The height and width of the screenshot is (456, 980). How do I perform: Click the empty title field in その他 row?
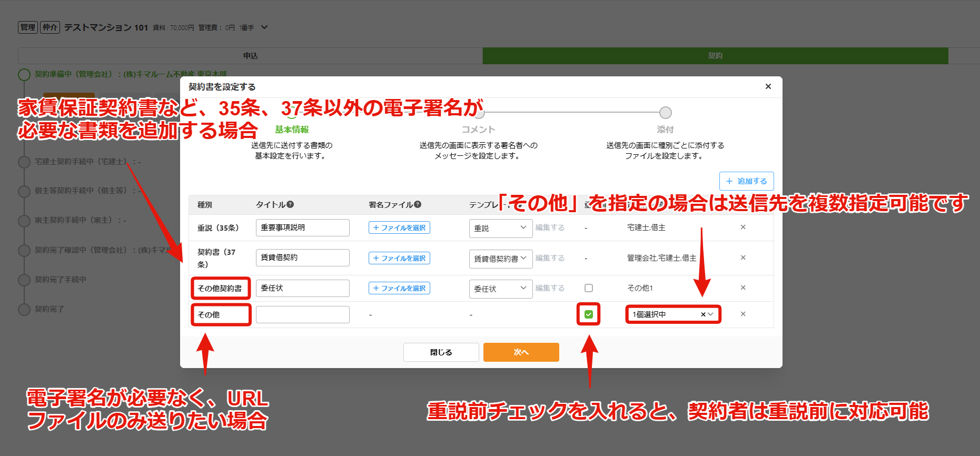[303, 314]
